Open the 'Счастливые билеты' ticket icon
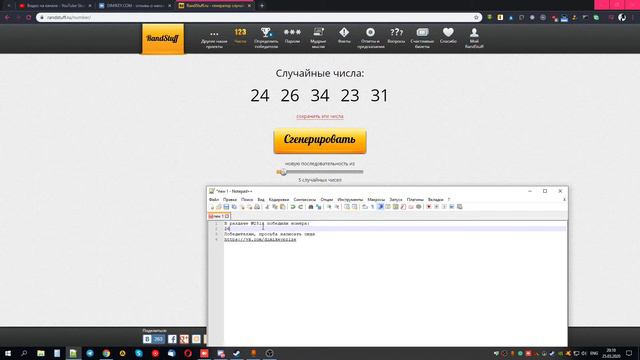Image resolution: width=640 pixels, height=360 pixels. click(x=422, y=32)
